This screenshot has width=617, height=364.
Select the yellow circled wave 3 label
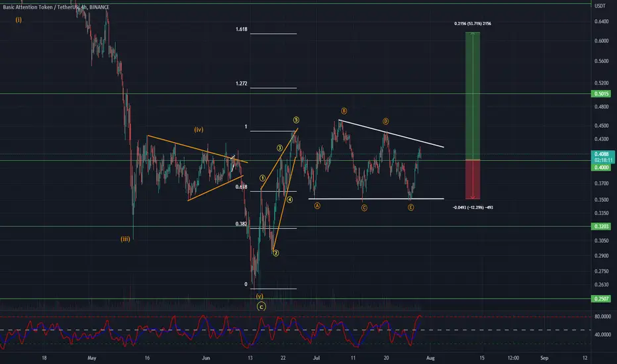click(x=280, y=148)
